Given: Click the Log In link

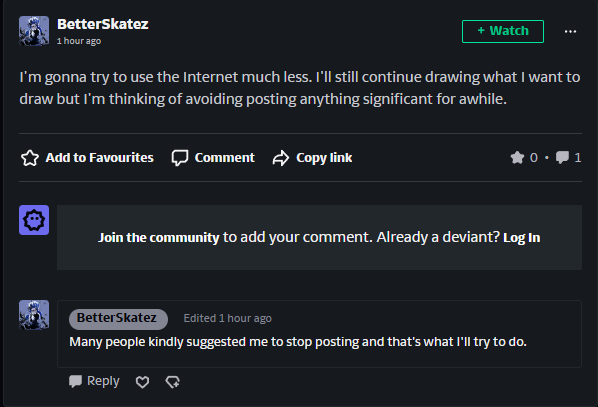Looking at the screenshot, I should point(522,238).
